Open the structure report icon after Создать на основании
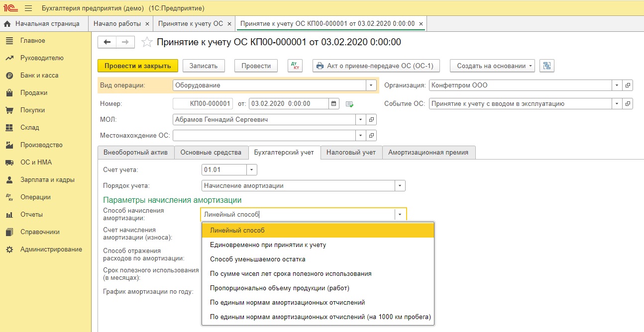The height and width of the screenshot is (332, 644). 547,66
